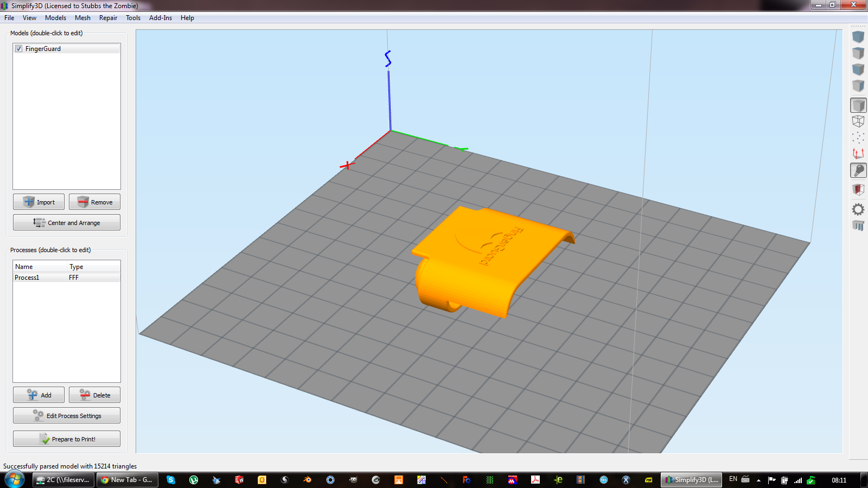
Task: Open machine control panel icon
Action: coord(858,225)
